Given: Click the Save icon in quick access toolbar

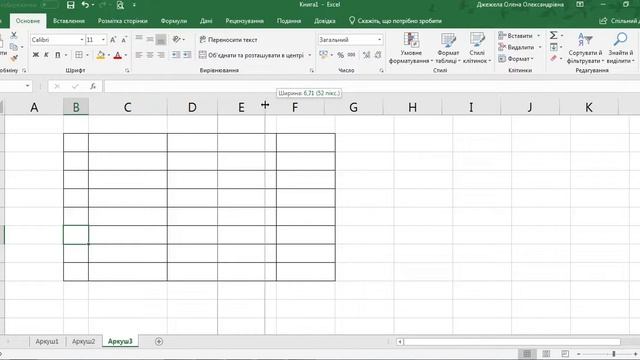Looking at the screenshot, I should pyautogui.click(x=70, y=5).
